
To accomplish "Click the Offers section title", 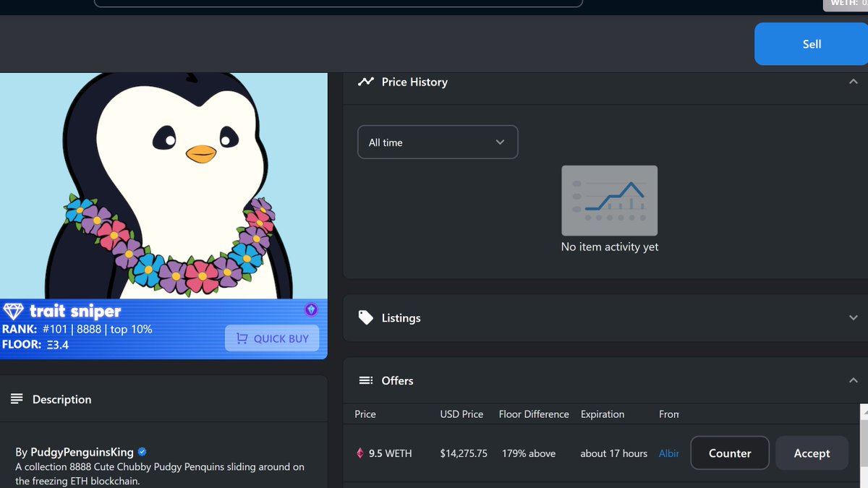I will pyautogui.click(x=398, y=380).
